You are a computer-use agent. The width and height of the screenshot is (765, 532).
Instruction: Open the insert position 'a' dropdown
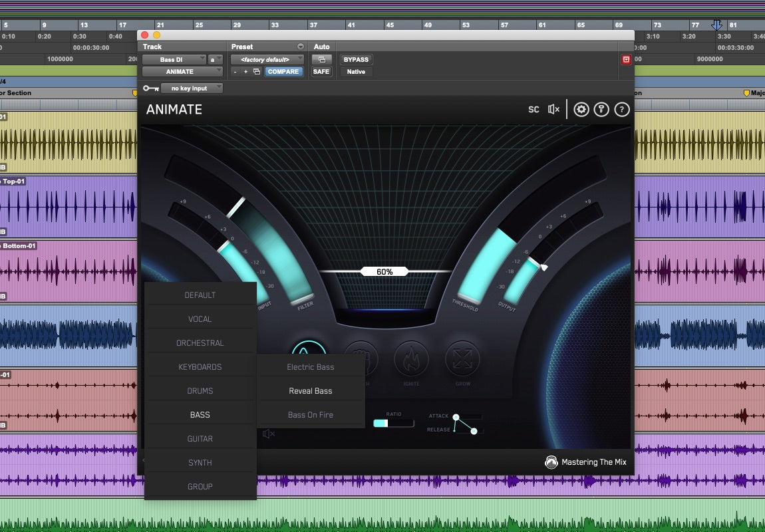215,59
